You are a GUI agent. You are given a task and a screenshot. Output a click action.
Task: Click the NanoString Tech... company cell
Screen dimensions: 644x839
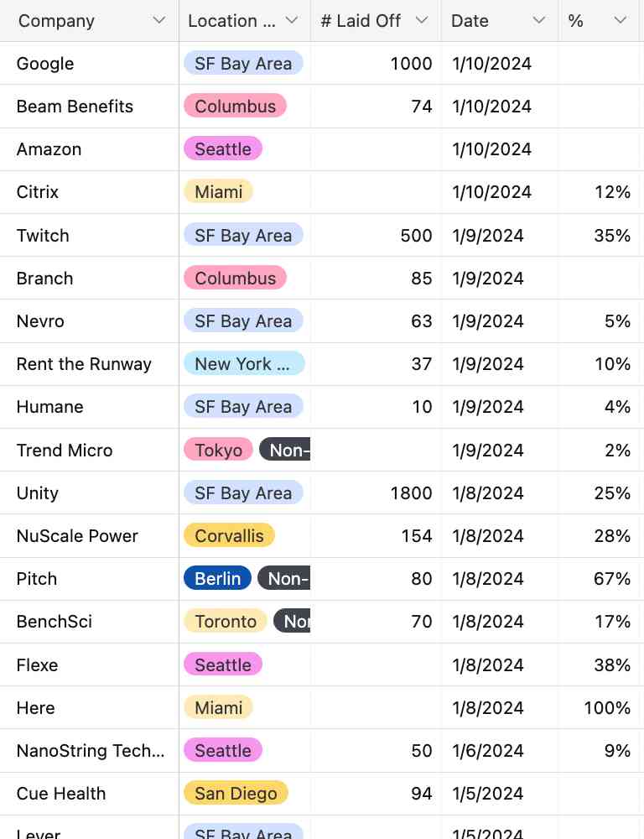(90, 751)
